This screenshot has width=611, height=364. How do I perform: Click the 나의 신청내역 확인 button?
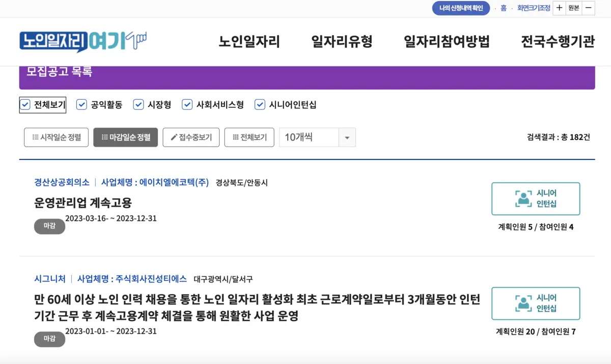point(461,8)
